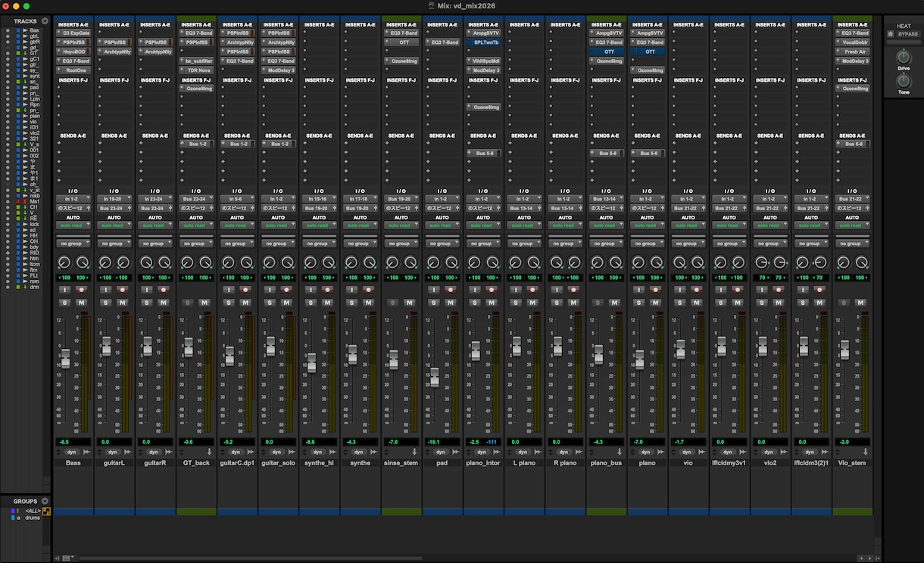The width and height of the screenshot is (924, 563).
Task: Click the HEAT power icon
Action: coord(891,34)
